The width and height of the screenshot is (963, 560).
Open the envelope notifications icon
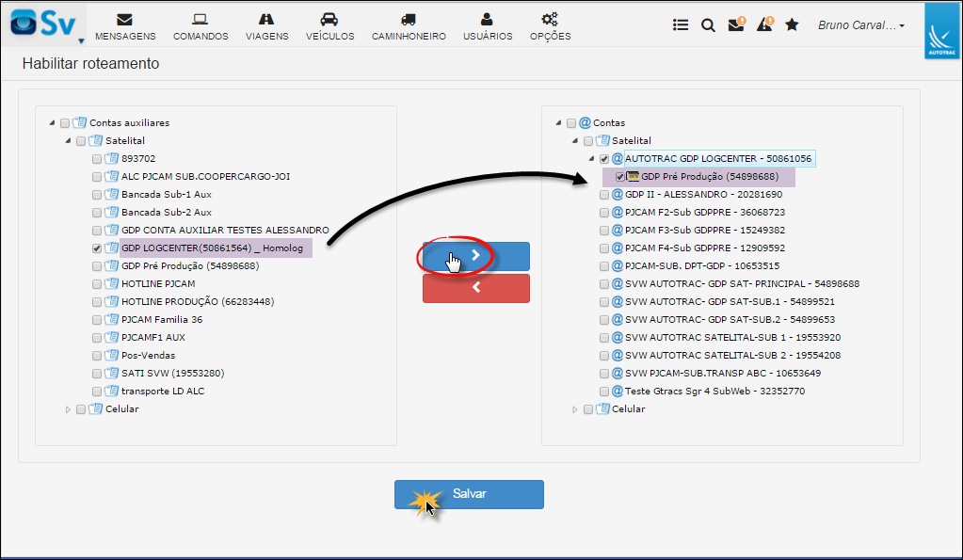(x=736, y=24)
